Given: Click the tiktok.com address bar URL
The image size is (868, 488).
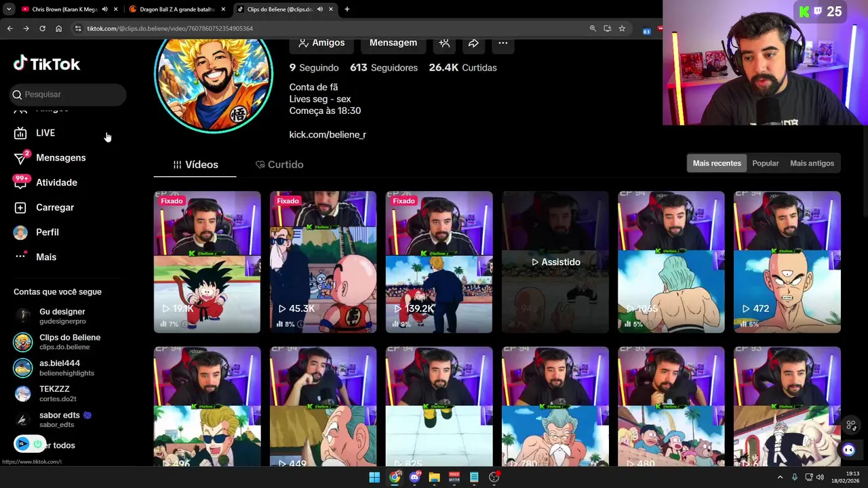Looking at the screenshot, I should click(x=170, y=28).
